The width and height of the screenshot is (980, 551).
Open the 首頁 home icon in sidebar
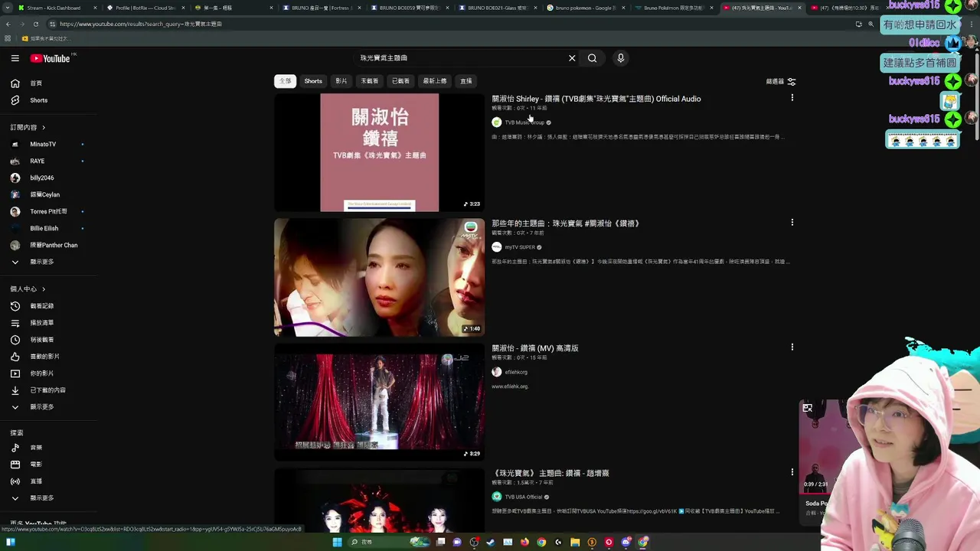(x=15, y=83)
